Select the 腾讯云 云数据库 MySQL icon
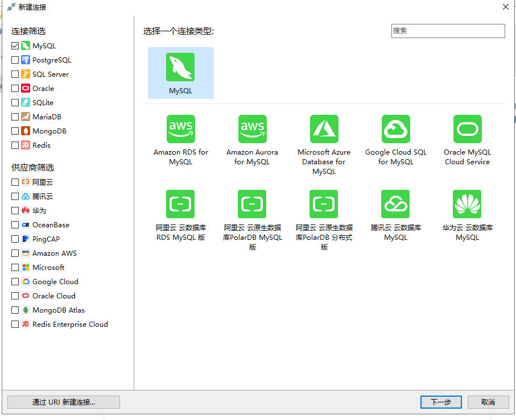This screenshot has width=516, height=420. point(395,204)
